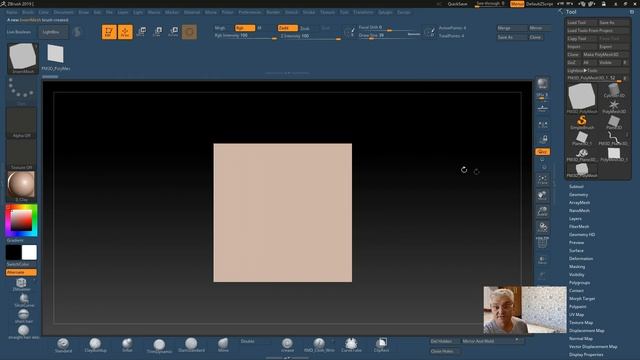Click the Mirror button beside Merge
640x360 pixels.
click(x=539, y=28)
